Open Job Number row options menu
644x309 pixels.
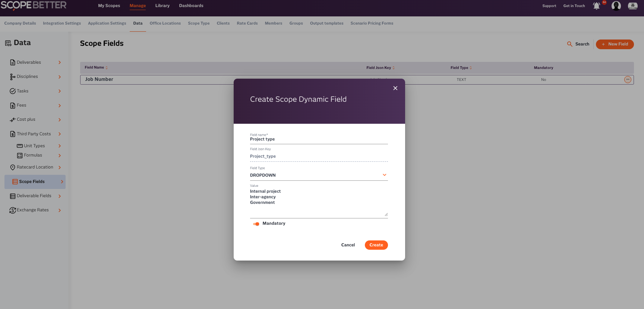pyautogui.click(x=628, y=79)
